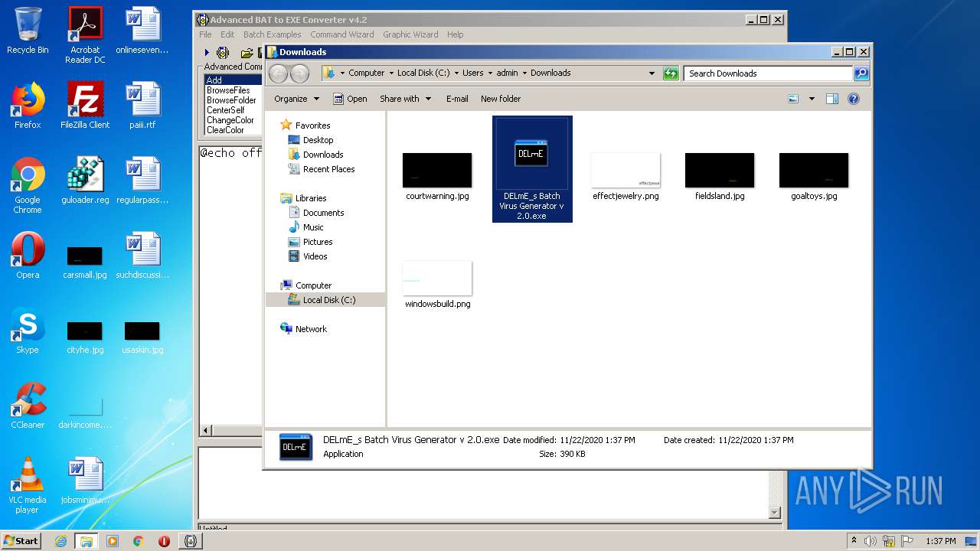Select Music library
The width and height of the screenshot is (980, 551).
pyautogui.click(x=313, y=227)
